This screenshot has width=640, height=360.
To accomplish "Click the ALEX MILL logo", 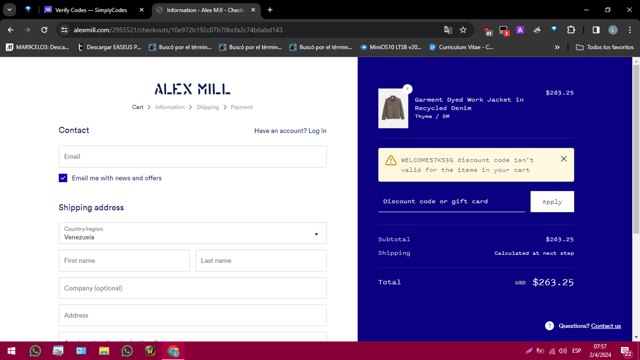I will click(192, 89).
